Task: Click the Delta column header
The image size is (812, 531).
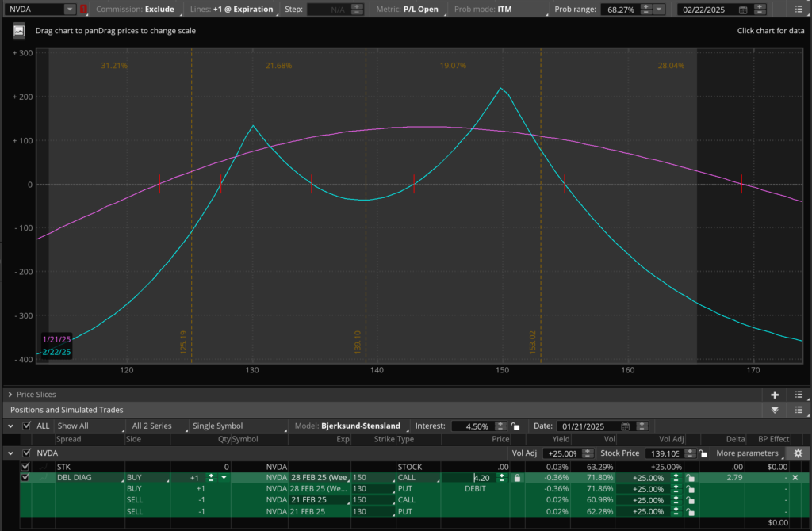Action: 735,439
